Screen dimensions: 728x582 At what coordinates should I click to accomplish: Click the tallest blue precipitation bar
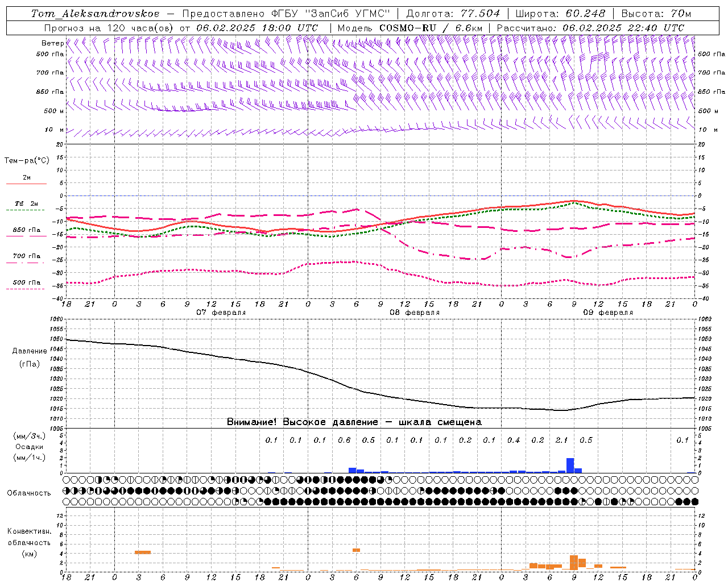[570, 465]
